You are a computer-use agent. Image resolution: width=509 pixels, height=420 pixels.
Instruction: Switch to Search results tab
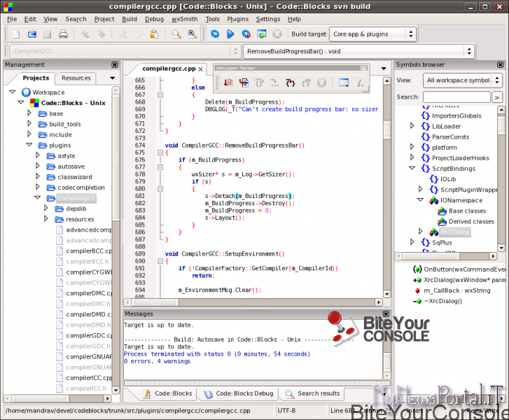click(312, 393)
